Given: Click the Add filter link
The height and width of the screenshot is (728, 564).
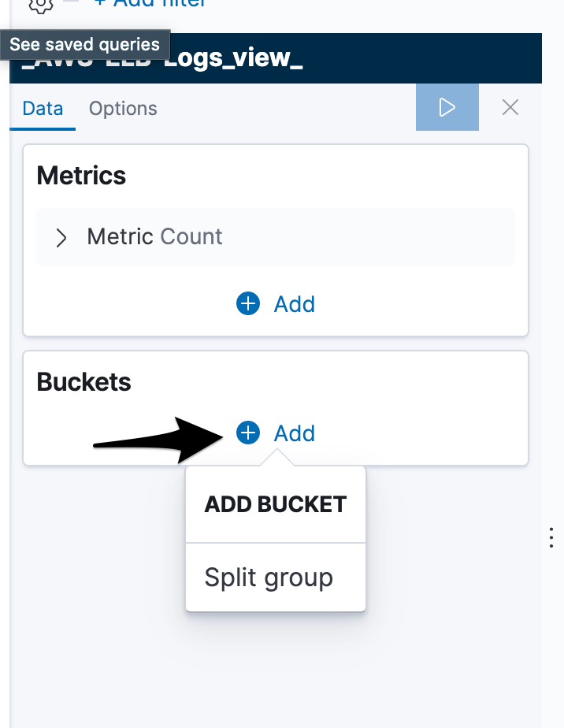Looking at the screenshot, I should pos(150,4).
